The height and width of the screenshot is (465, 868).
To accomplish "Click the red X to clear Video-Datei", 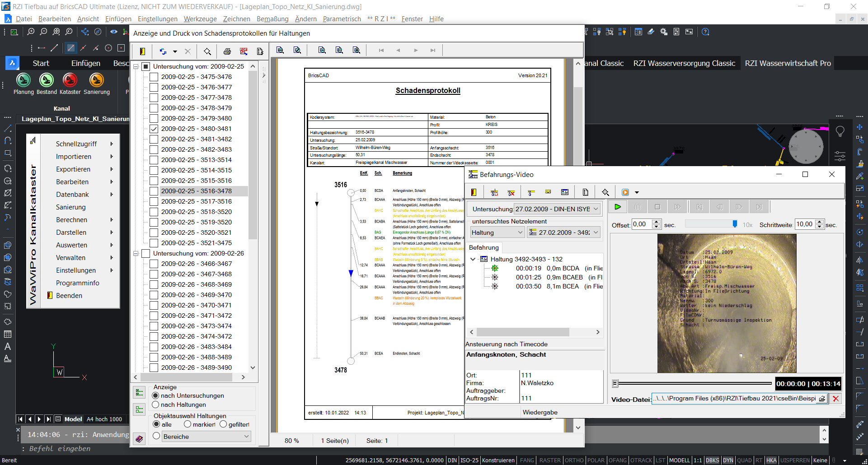I will [x=836, y=399].
